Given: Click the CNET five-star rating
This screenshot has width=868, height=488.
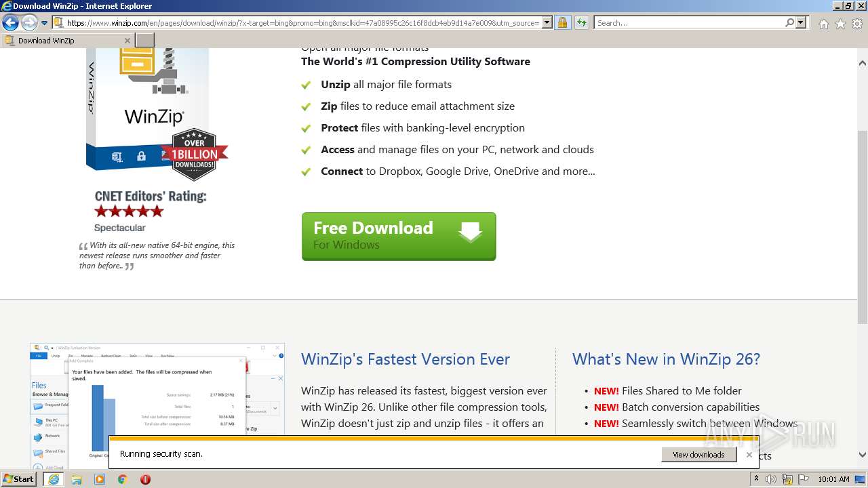Looking at the screenshot, I should pyautogui.click(x=129, y=211).
